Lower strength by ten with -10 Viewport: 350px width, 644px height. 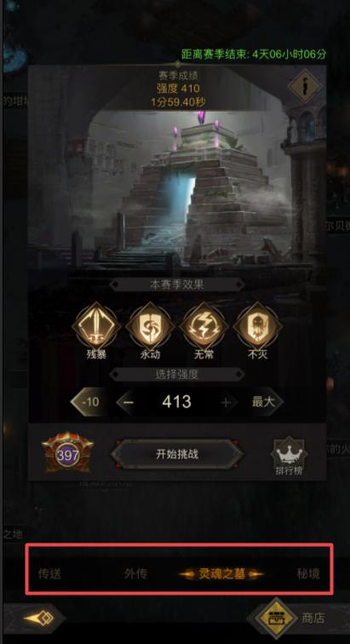(x=89, y=402)
